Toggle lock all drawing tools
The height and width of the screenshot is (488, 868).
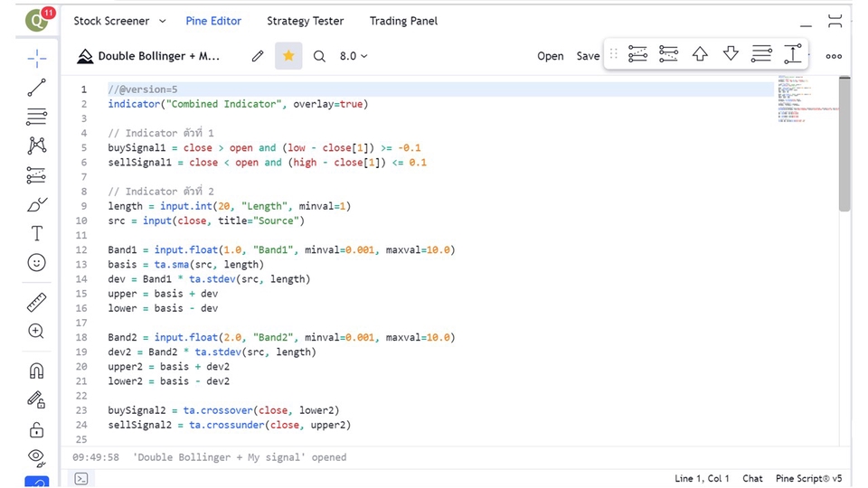36,428
